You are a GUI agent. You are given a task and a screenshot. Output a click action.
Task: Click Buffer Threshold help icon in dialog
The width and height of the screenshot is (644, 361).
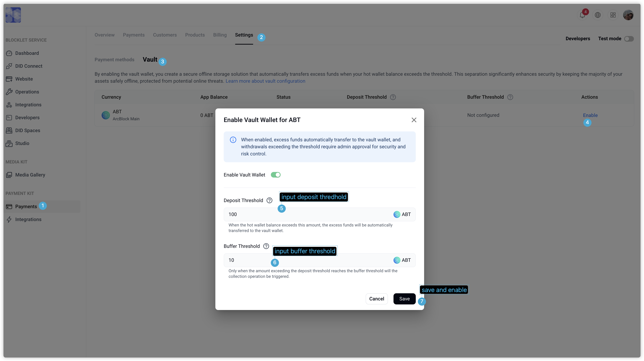coord(266,246)
